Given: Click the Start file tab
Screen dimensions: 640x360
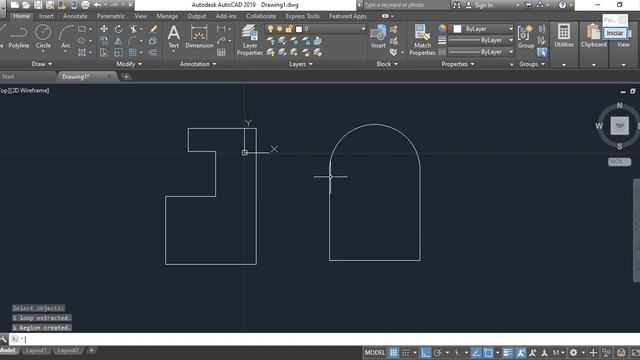Looking at the screenshot, I should pyautogui.click(x=8, y=76).
